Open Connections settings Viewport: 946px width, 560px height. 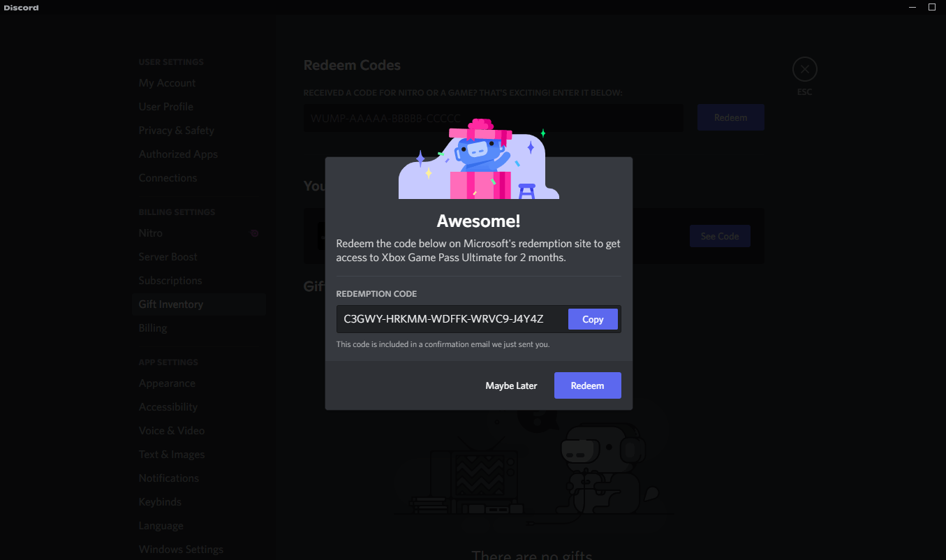(x=198, y=178)
